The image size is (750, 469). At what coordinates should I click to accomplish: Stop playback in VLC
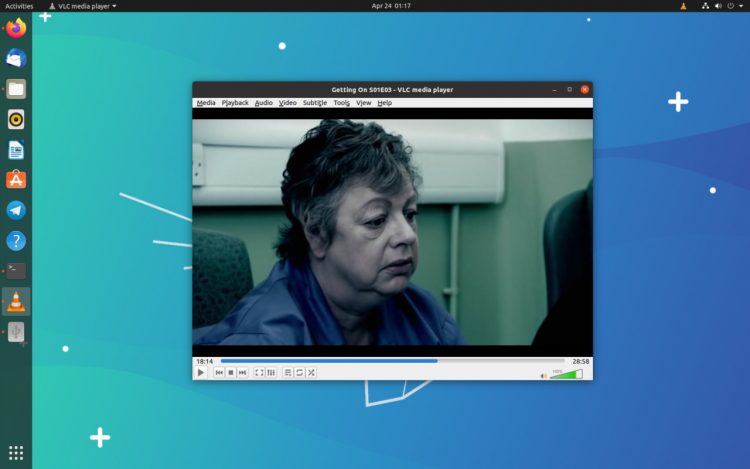[x=231, y=372]
